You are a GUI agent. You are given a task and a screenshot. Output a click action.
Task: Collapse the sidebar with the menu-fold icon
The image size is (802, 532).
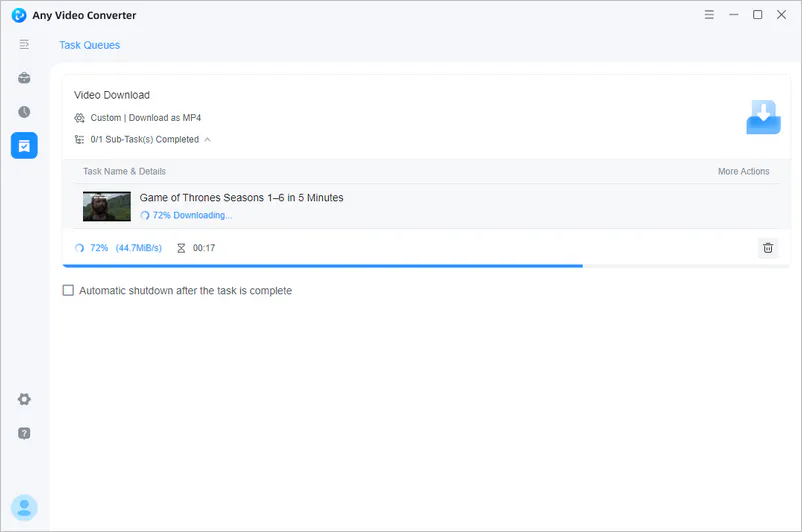coord(24,45)
